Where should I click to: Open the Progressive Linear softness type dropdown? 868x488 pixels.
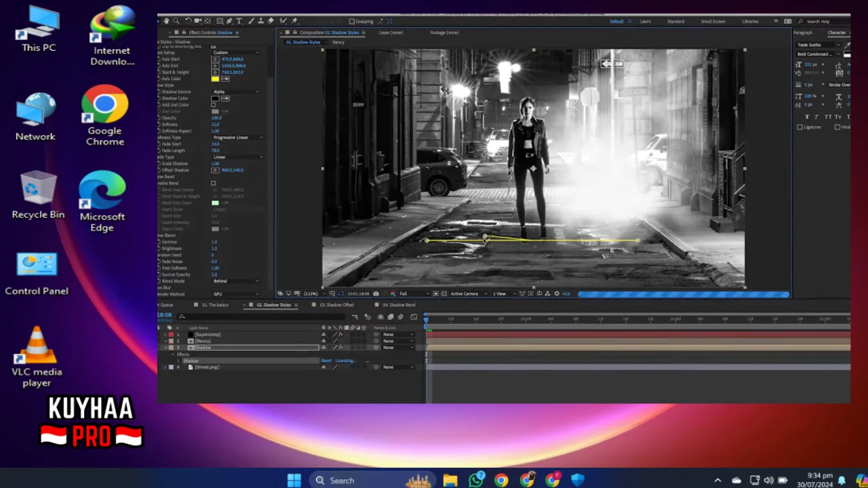click(x=237, y=138)
